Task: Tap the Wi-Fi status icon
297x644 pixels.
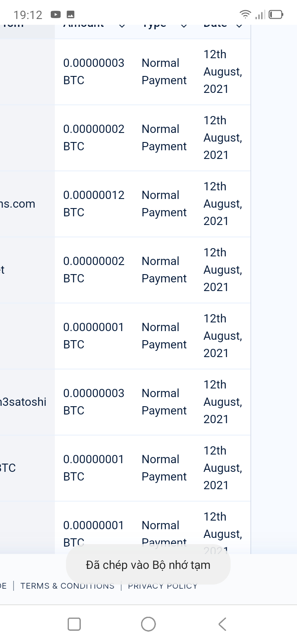Action: (245, 15)
